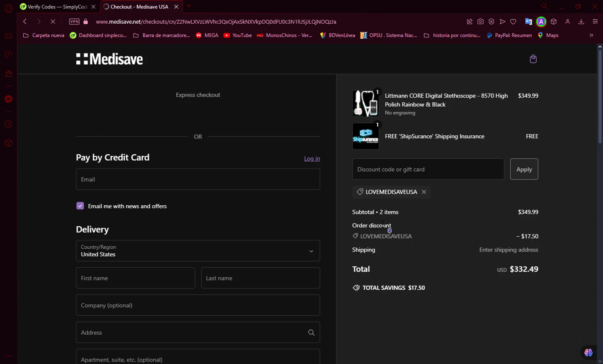Toggle the VPN badge in address bar
The width and height of the screenshot is (603, 364).
tap(74, 22)
